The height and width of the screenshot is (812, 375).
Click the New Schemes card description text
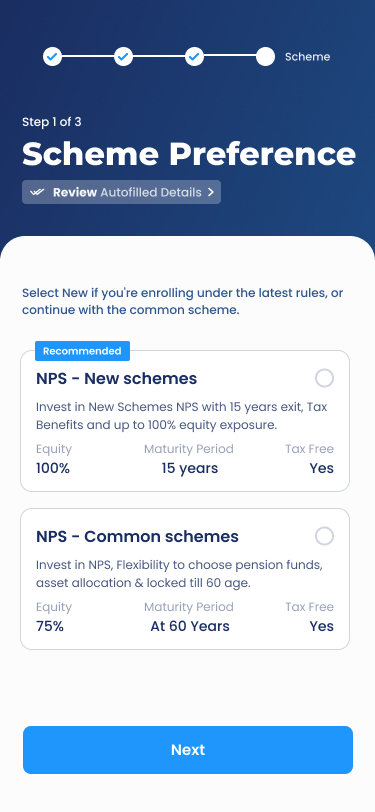point(182,416)
